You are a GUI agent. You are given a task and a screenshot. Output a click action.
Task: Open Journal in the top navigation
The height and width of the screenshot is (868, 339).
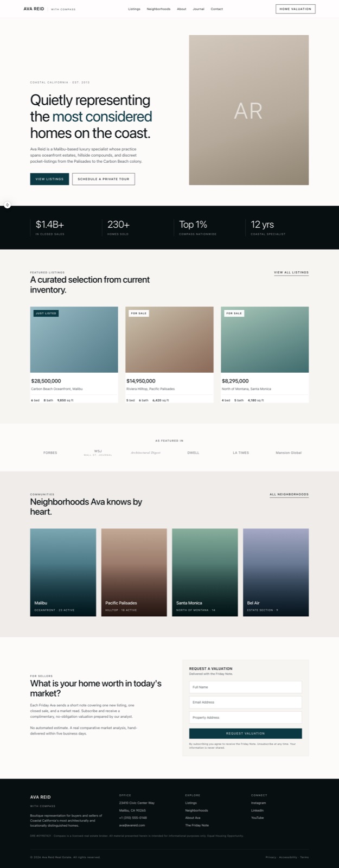pyautogui.click(x=199, y=9)
